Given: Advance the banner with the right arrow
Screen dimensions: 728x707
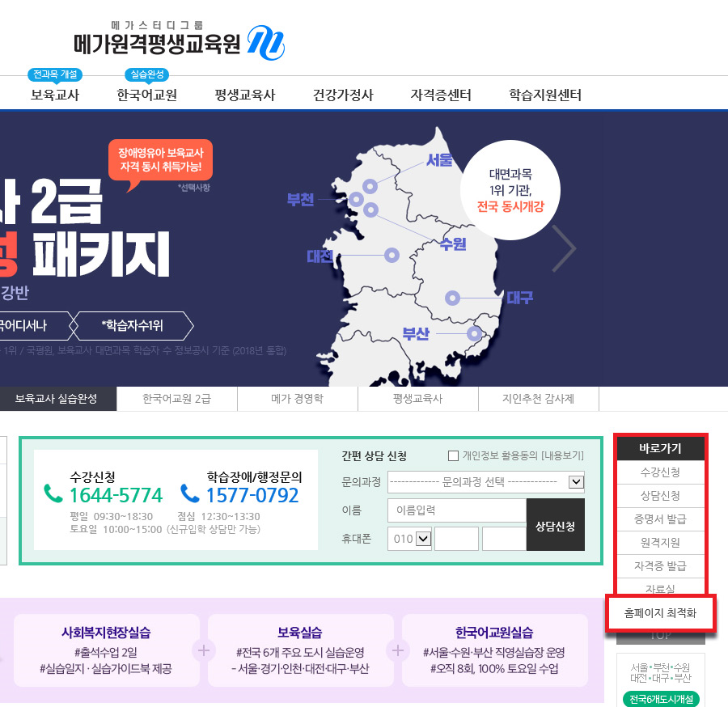Looking at the screenshot, I should click(564, 248).
